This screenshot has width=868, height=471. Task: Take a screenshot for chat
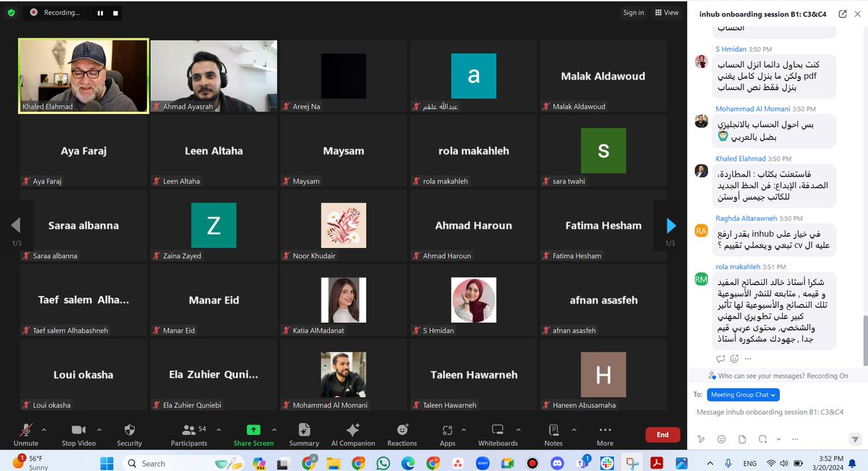762,439
